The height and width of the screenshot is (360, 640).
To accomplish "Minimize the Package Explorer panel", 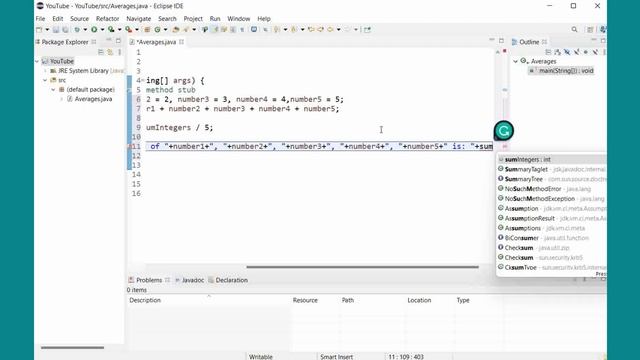I will [x=109, y=40].
